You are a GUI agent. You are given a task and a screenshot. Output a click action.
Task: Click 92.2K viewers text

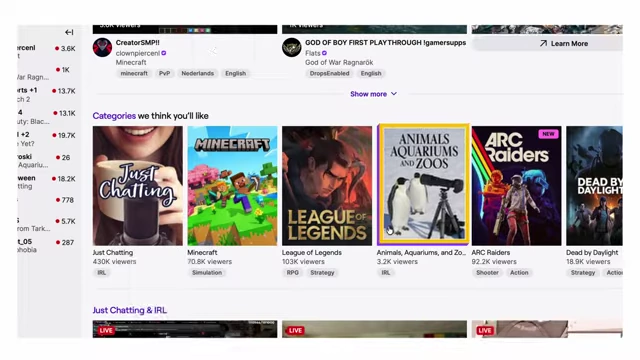494,262
